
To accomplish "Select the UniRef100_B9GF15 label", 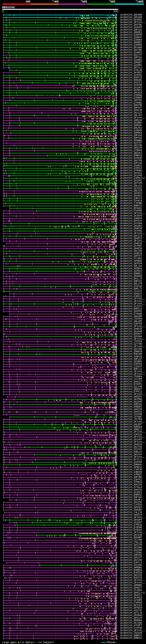I will click(x=131, y=77).
